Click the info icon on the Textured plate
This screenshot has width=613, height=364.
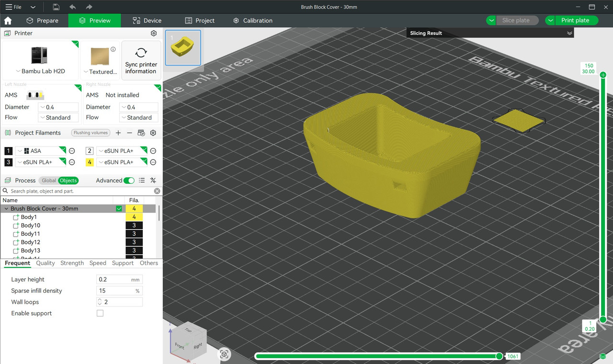113,49
